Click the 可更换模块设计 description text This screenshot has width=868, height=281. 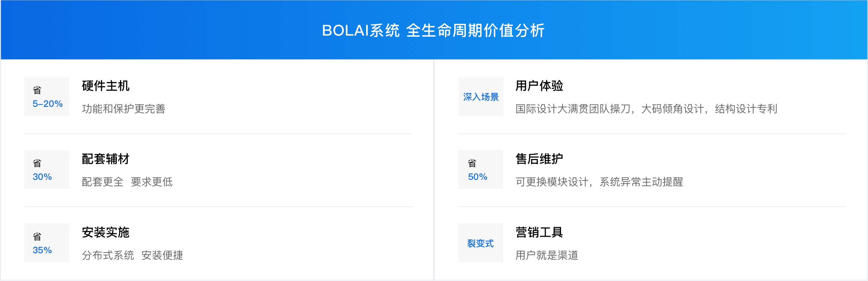point(599,182)
